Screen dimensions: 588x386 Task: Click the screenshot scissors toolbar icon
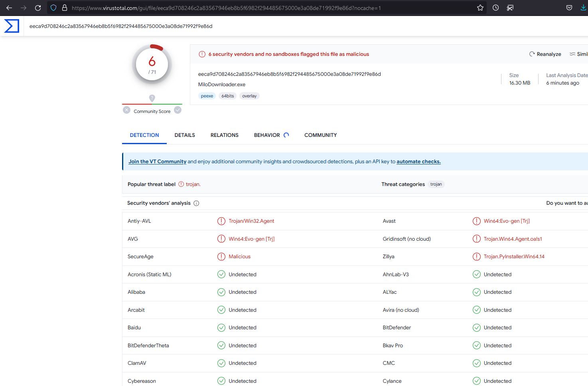510,8
